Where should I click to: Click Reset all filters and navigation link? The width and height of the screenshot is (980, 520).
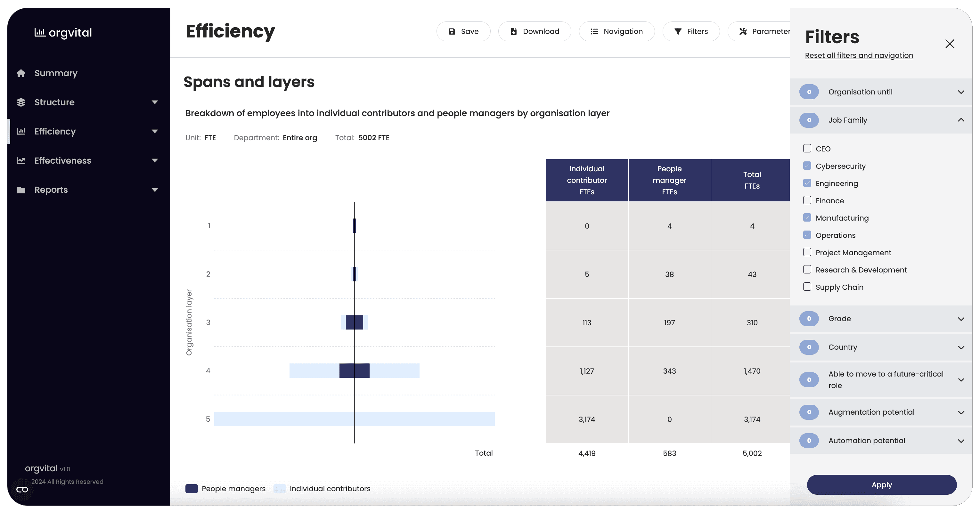click(859, 55)
